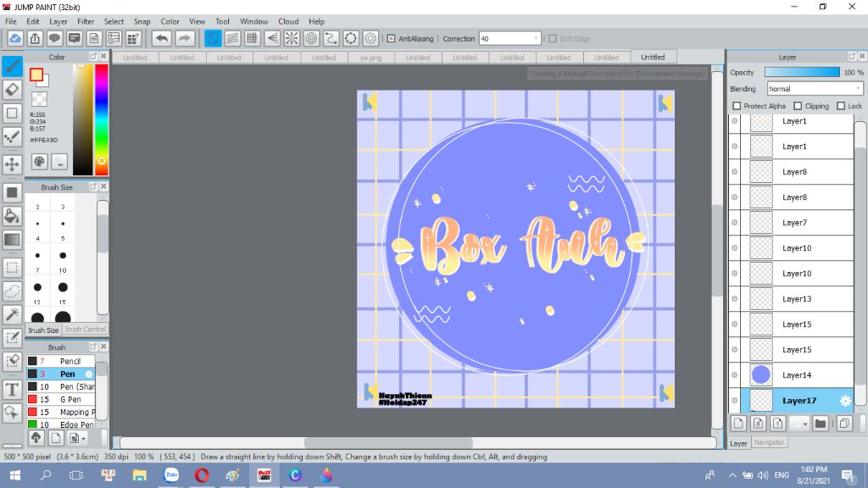The width and height of the screenshot is (868, 488).
Task: Hide Layer14 circle layer
Action: click(x=735, y=375)
